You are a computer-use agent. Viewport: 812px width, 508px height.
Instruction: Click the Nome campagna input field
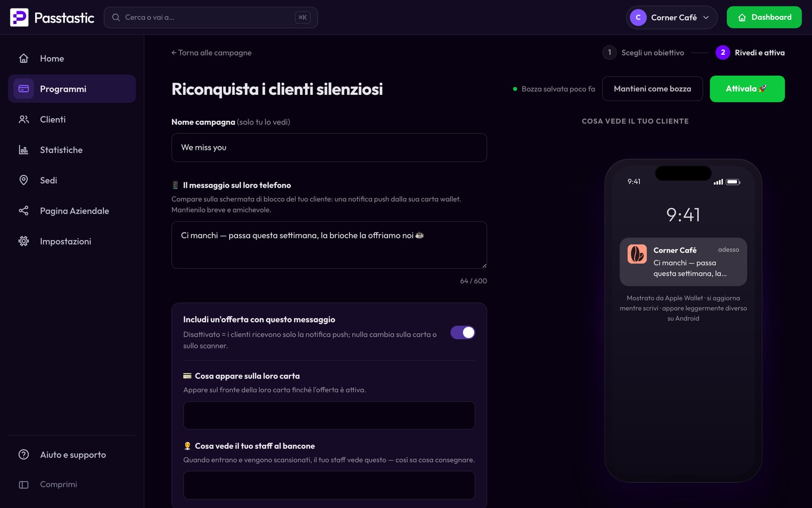(329, 148)
